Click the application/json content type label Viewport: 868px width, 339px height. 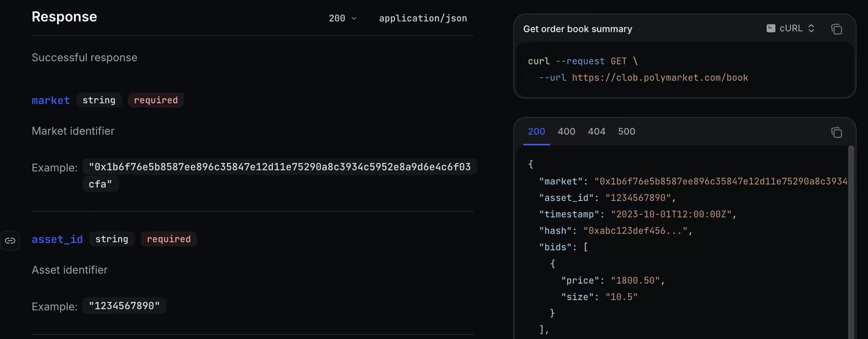(x=423, y=18)
